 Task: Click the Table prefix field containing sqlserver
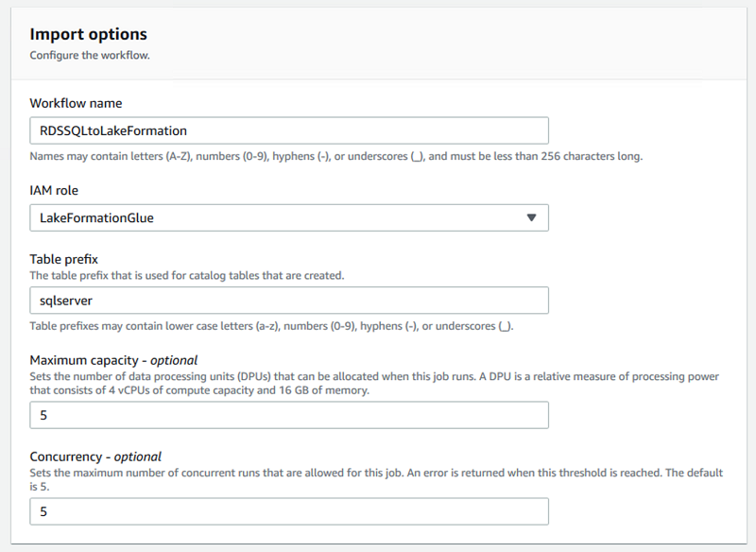[289, 301]
